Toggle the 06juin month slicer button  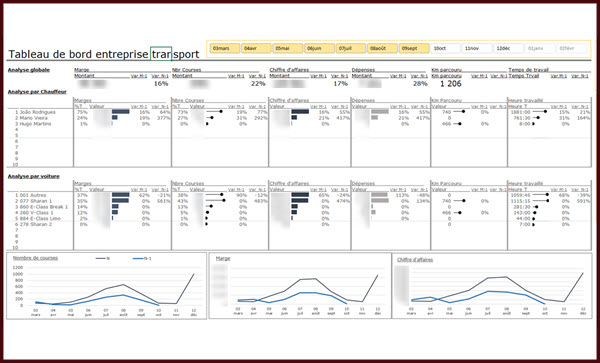click(x=319, y=49)
